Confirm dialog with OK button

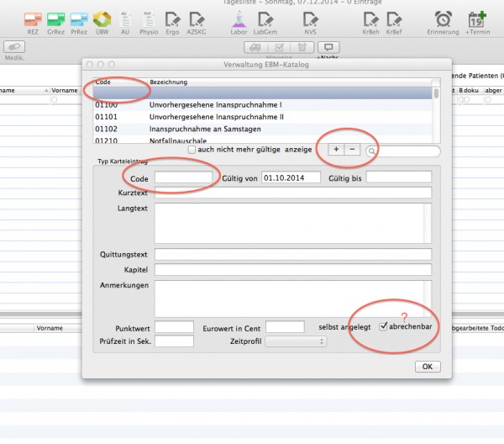(428, 367)
